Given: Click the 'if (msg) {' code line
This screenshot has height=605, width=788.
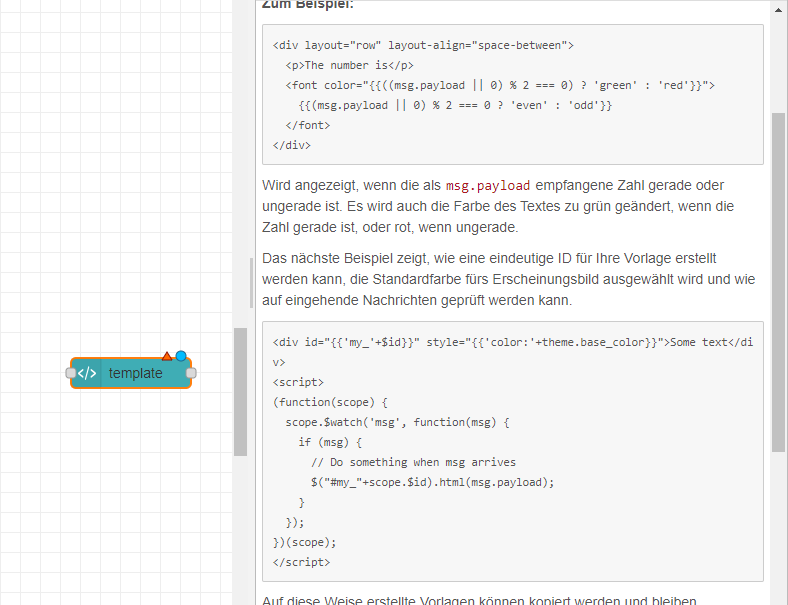Looking at the screenshot, I should click(x=330, y=443).
